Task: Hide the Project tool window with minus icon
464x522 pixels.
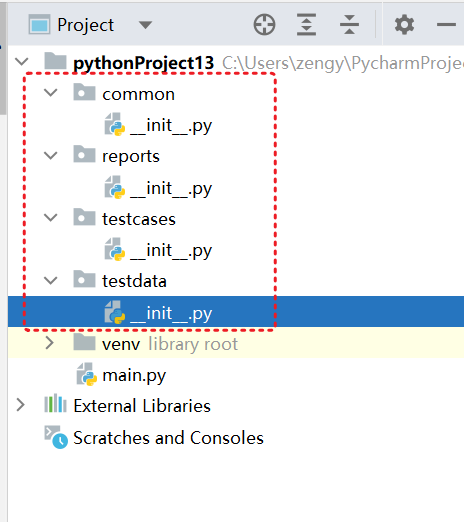Action: (x=446, y=25)
